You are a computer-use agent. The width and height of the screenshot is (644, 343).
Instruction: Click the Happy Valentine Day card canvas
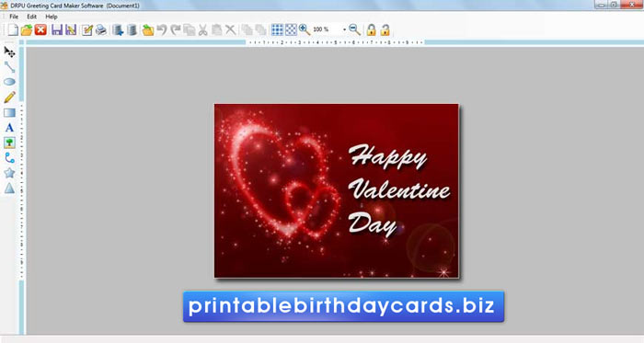coord(337,190)
